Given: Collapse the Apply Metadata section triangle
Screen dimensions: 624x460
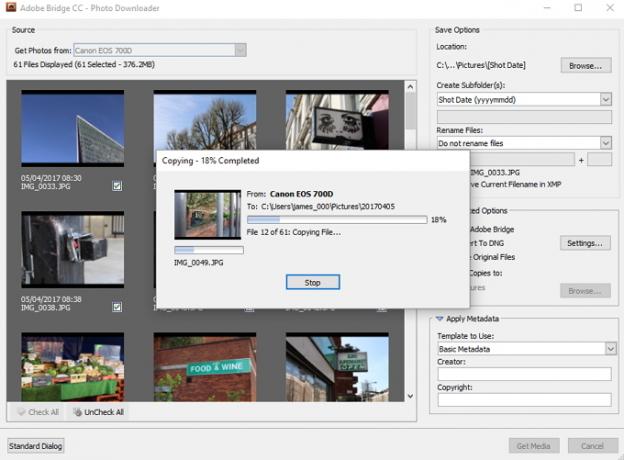Looking at the screenshot, I should 439,319.
